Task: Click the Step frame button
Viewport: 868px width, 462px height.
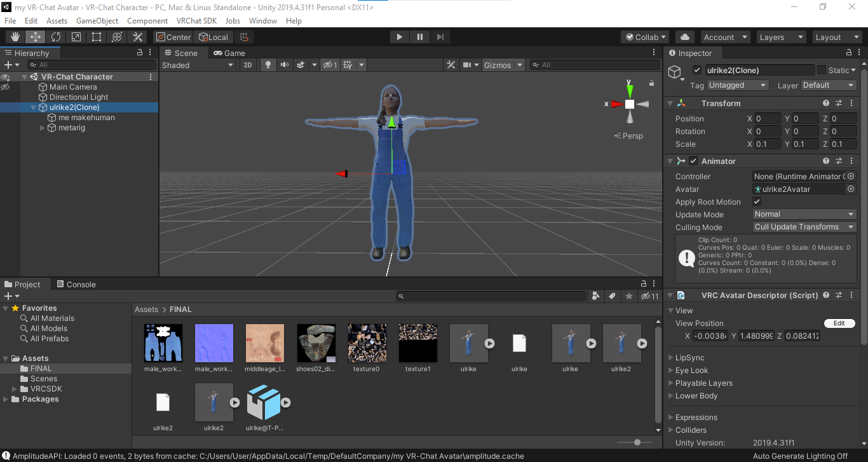Action: [x=440, y=37]
